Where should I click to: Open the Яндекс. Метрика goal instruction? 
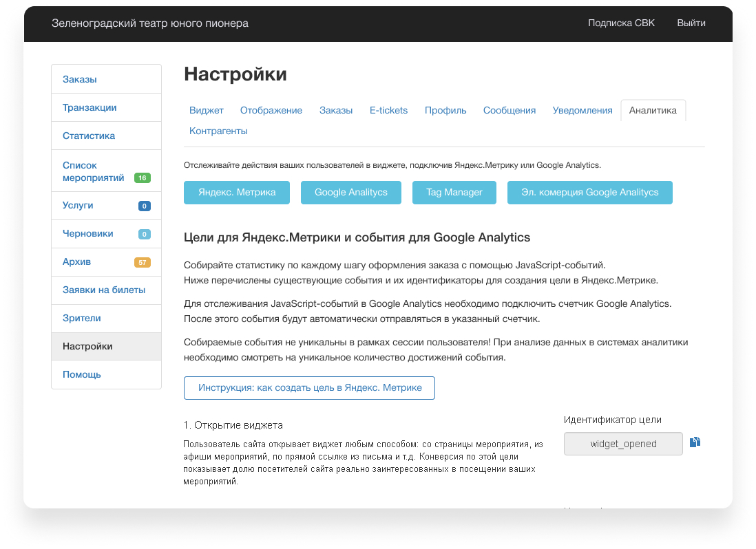click(310, 388)
